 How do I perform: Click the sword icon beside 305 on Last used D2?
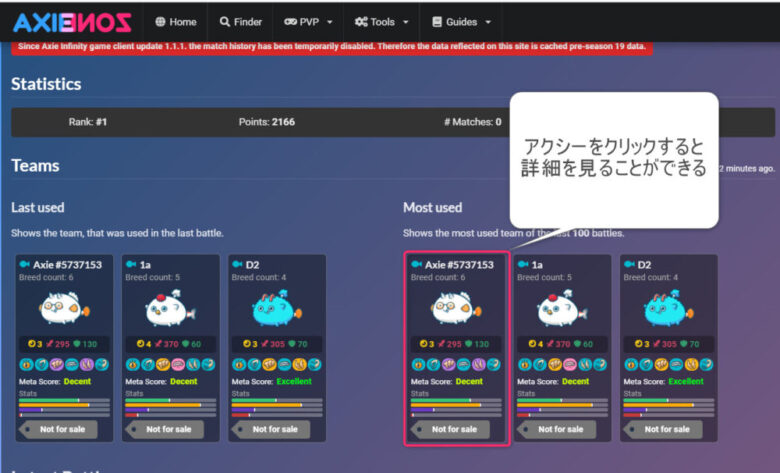coord(265,344)
